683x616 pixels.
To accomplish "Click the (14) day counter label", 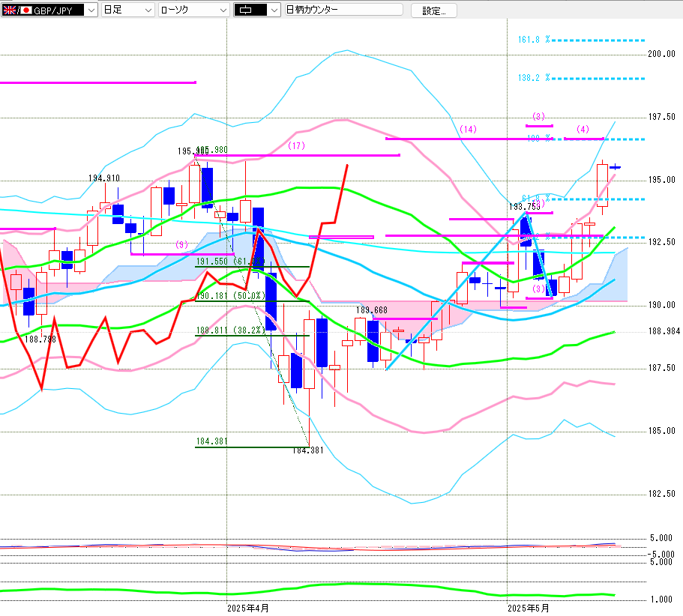I will pos(468,130).
